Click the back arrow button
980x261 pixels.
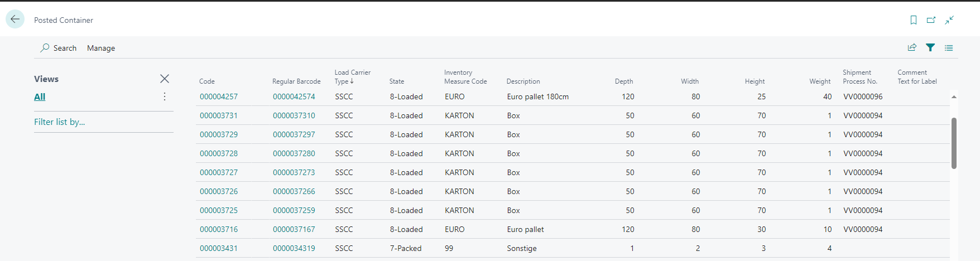coord(15,19)
